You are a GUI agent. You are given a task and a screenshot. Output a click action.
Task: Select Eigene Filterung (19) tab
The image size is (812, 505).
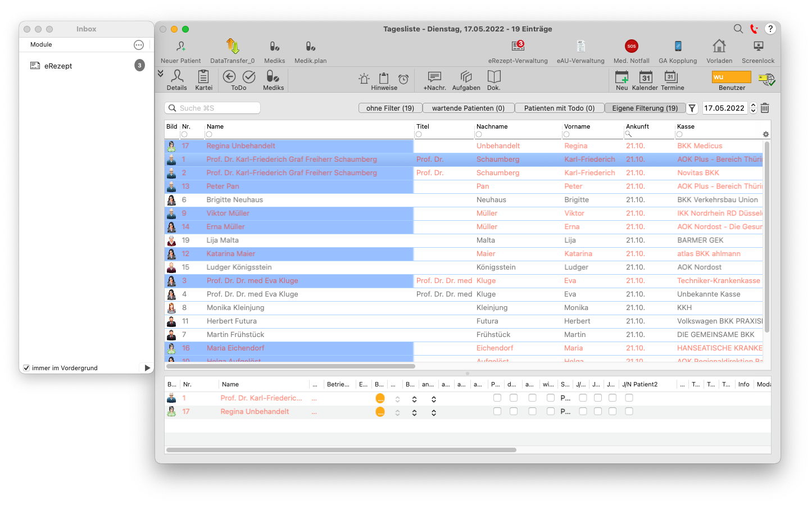[x=645, y=108]
